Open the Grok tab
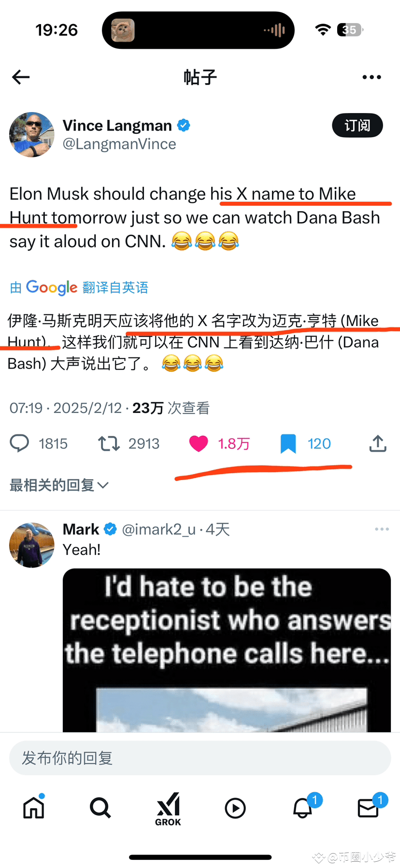This screenshot has width=400, height=868. click(168, 809)
